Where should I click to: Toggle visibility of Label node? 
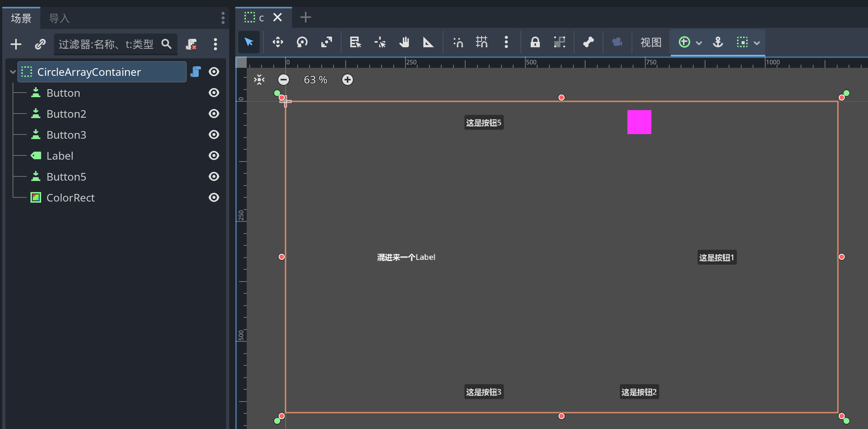[214, 155]
